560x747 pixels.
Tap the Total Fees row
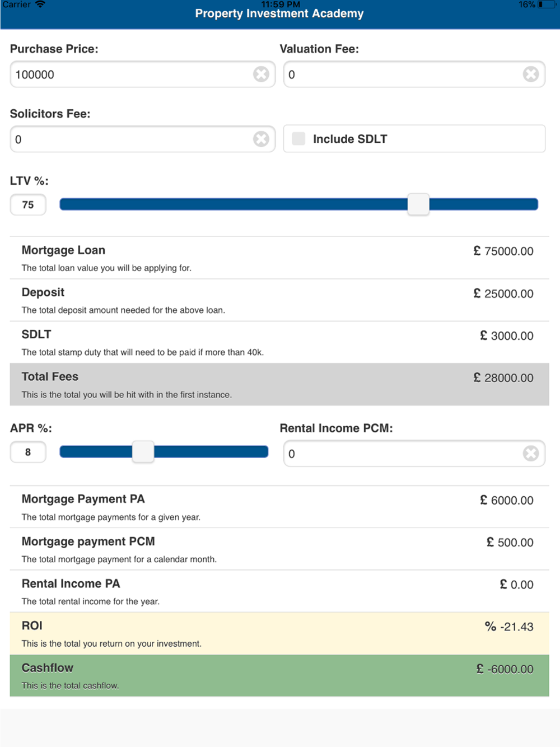click(279, 384)
